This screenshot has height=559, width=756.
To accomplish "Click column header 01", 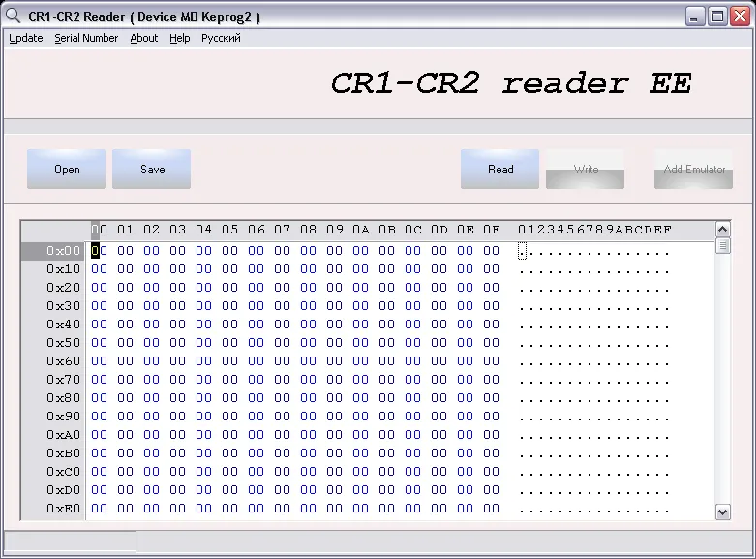I will 126,230.
